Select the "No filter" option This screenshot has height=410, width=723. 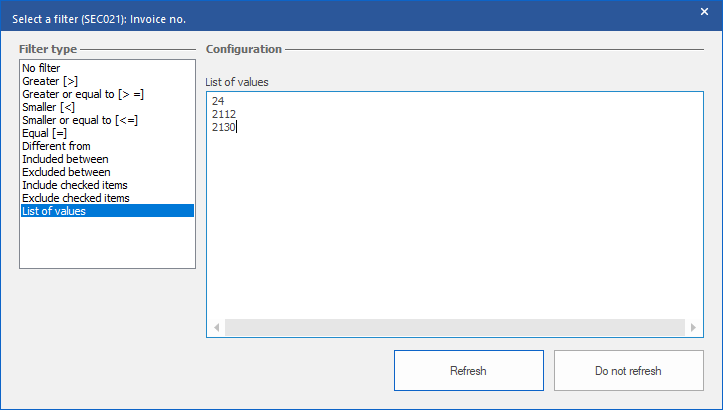[43, 68]
